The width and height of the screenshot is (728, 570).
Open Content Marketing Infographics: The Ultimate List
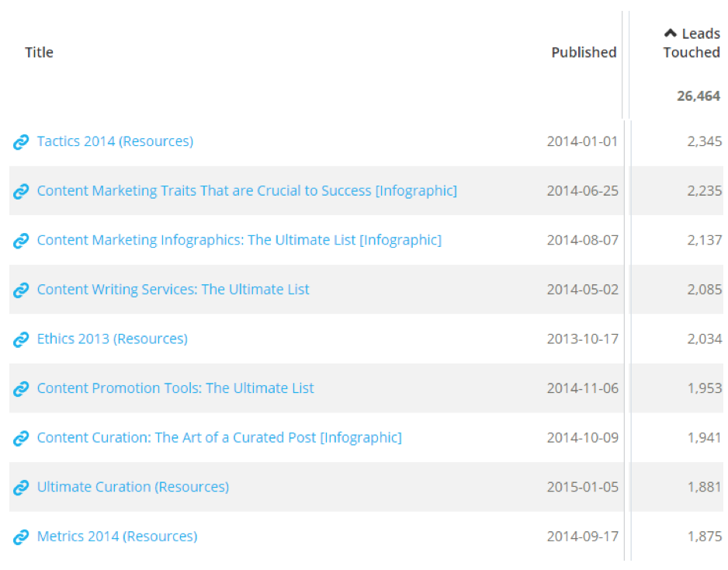point(239,240)
